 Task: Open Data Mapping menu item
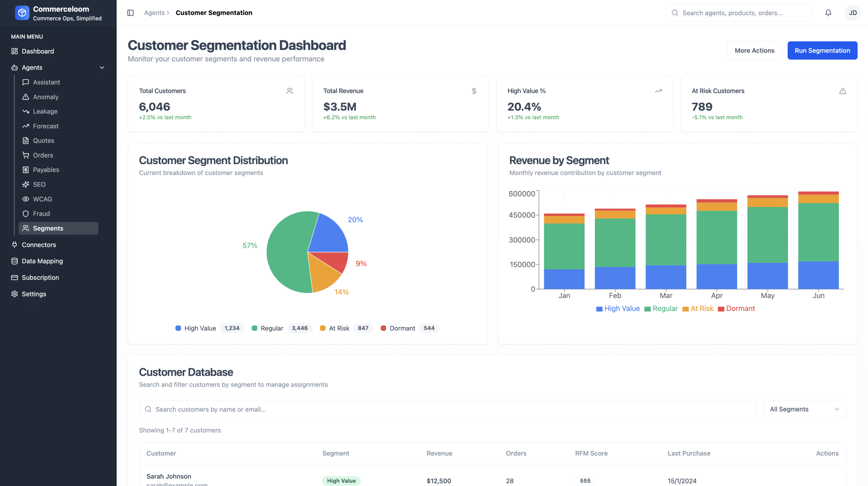click(42, 261)
